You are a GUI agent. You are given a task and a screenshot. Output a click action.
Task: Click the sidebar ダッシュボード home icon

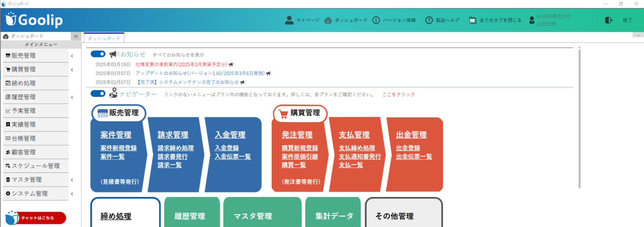6,36
